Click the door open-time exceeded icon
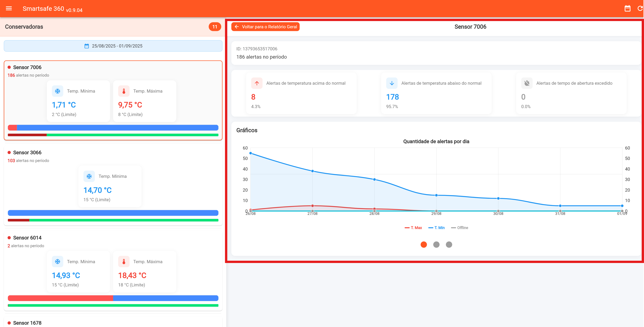Screen dimensions: 644x327 tap(527, 83)
